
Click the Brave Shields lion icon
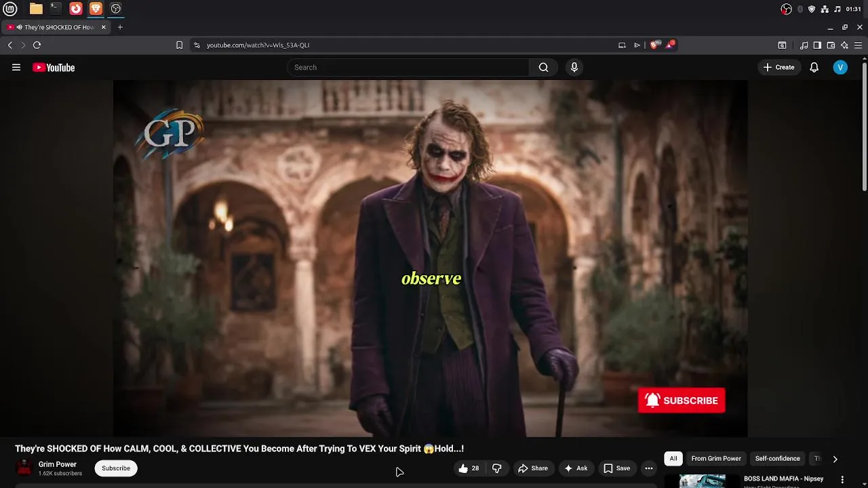click(x=654, y=45)
